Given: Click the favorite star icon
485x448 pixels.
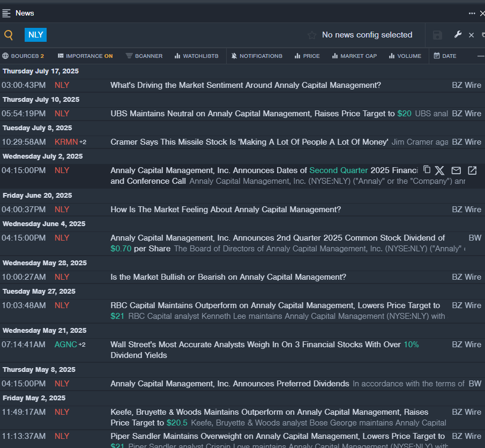Looking at the screenshot, I should tap(312, 35).
